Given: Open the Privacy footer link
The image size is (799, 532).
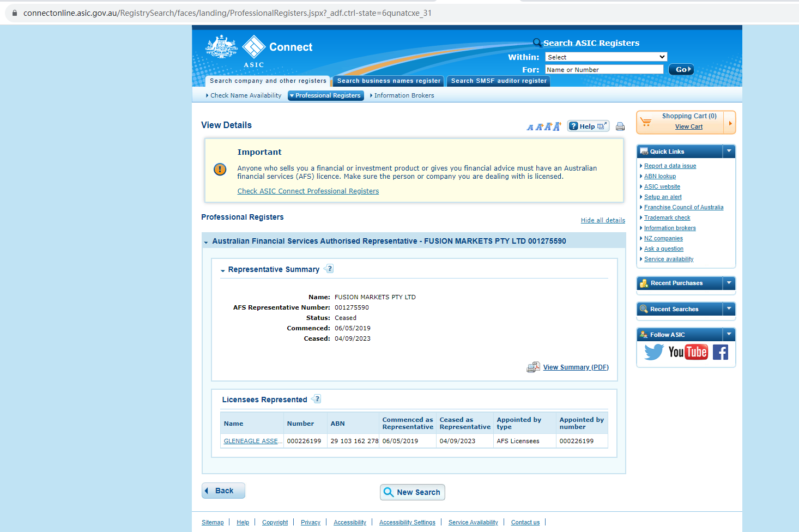Looking at the screenshot, I should tap(311, 522).
